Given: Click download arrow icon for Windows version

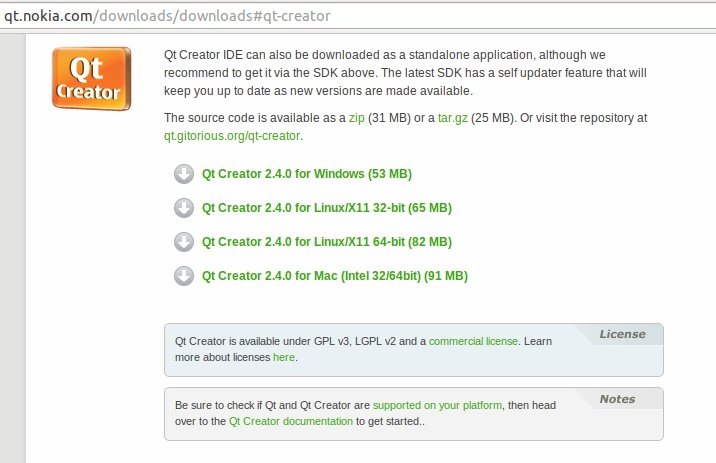Looking at the screenshot, I should pos(183,174).
